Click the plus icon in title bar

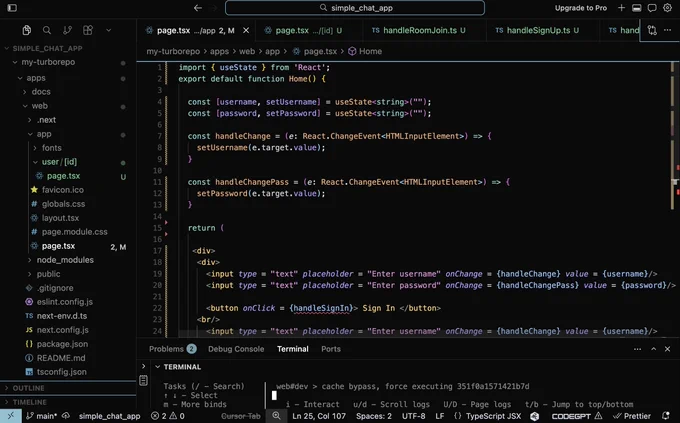point(621,8)
